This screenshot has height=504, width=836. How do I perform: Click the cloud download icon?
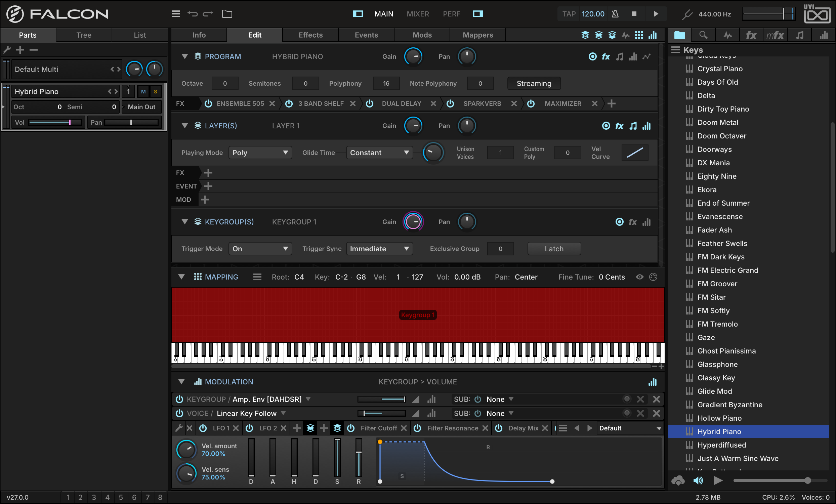(x=678, y=480)
